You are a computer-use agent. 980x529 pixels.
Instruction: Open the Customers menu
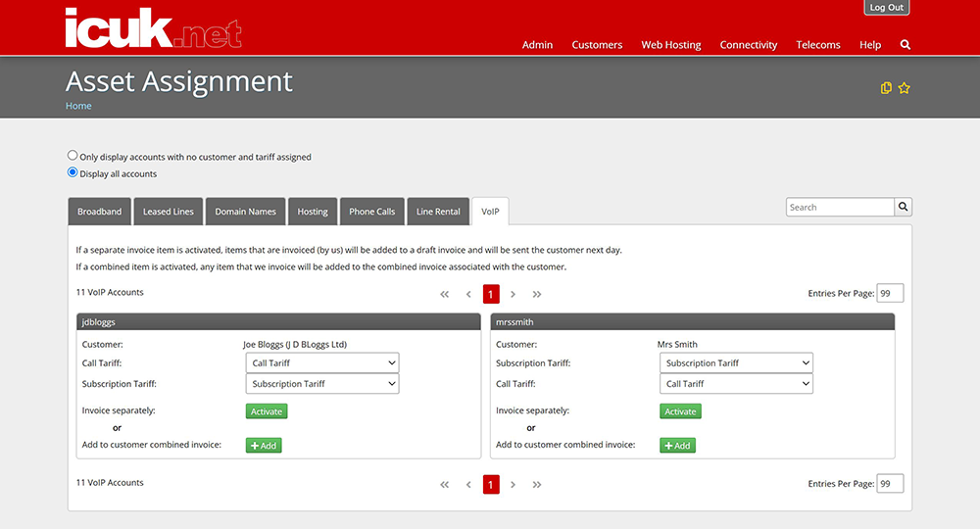pyautogui.click(x=597, y=45)
